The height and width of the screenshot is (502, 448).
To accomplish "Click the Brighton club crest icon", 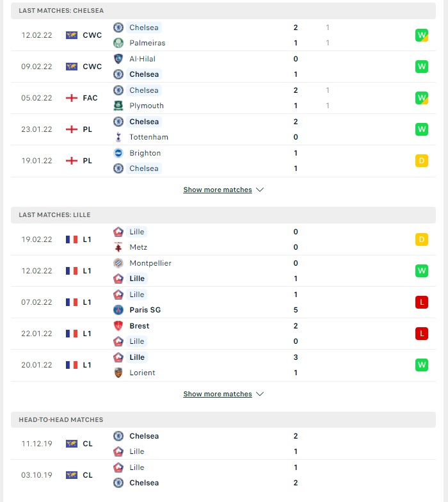I will pos(118,153).
